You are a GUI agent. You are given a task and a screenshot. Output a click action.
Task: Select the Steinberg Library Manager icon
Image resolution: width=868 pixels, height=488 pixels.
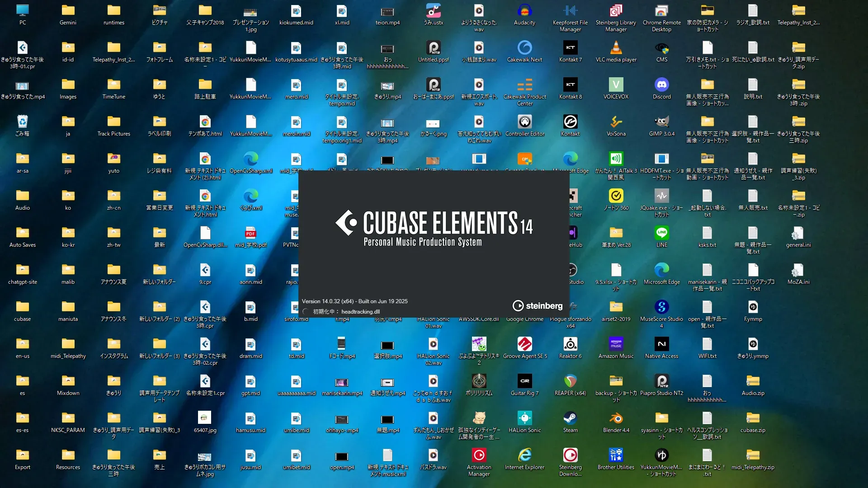[x=616, y=11]
